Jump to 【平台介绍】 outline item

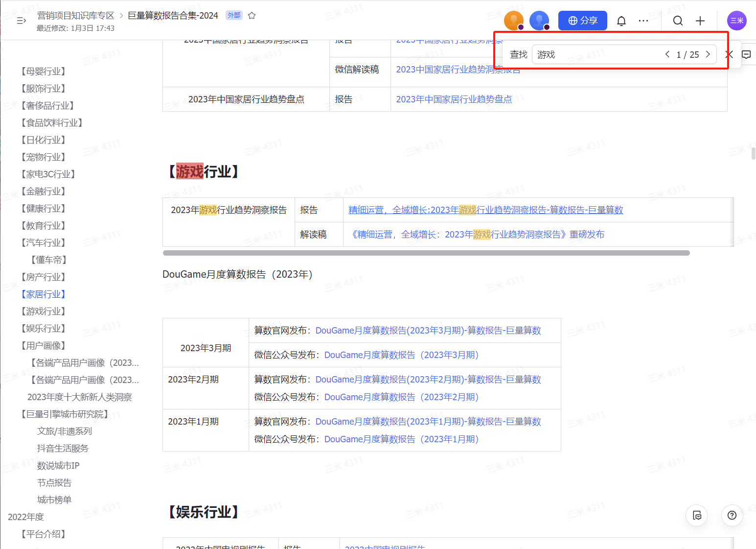pos(43,534)
